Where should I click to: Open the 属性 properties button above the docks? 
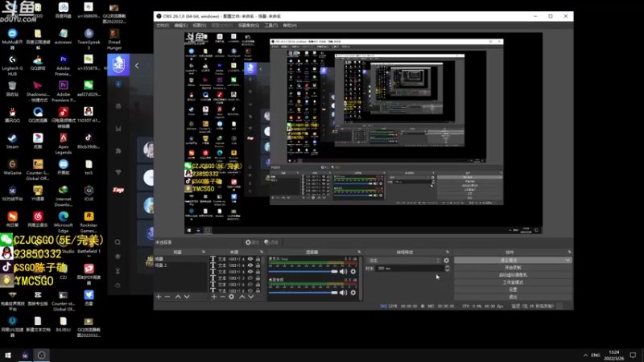coord(252,243)
